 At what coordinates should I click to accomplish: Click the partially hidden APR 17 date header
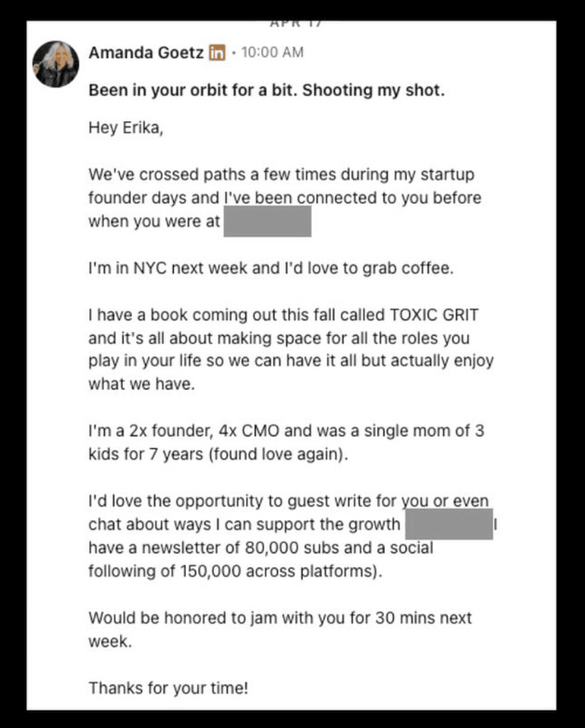tap(295, 23)
